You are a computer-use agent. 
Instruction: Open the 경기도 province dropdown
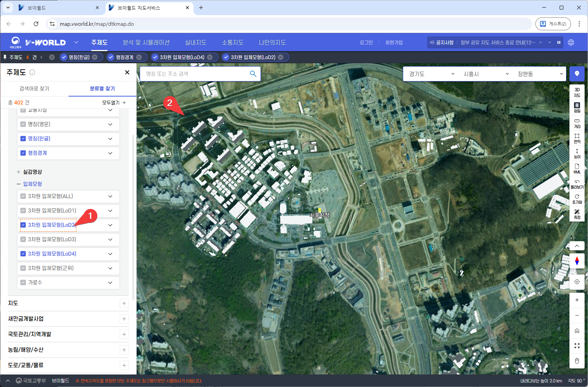431,74
